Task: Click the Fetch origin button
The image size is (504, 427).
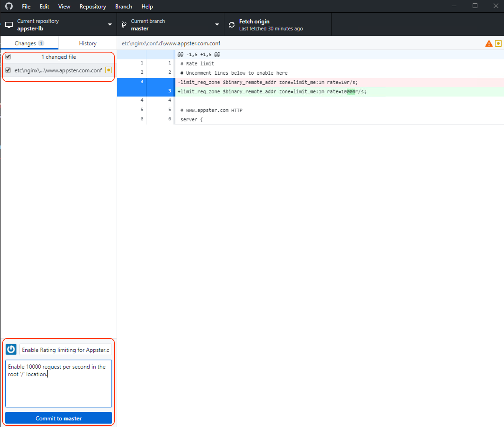Action: point(278,25)
